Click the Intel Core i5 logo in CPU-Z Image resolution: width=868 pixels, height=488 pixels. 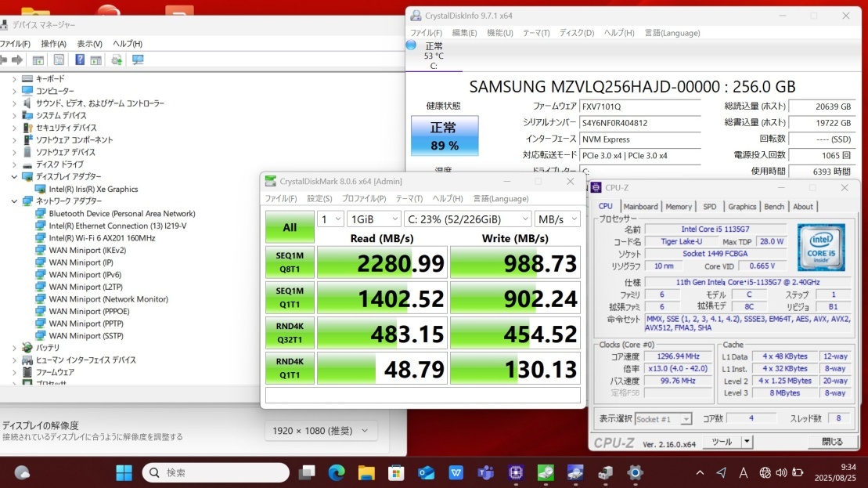pyautogui.click(x=821, y=248)
